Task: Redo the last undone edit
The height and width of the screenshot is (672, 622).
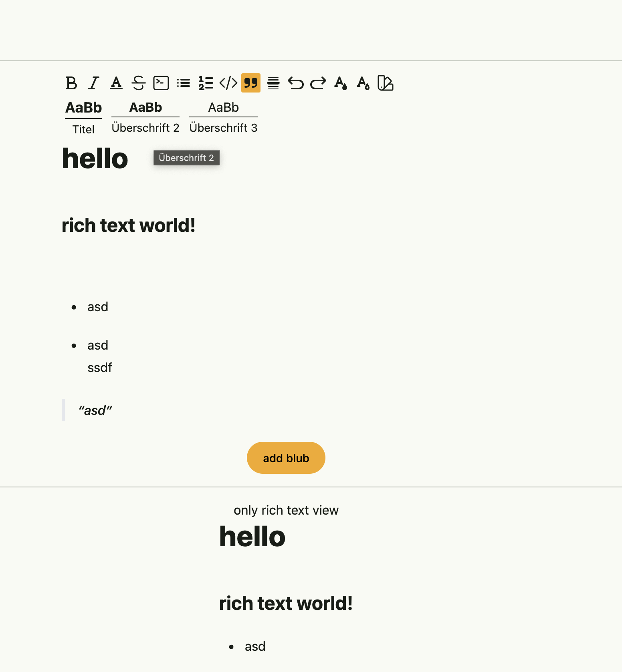Action: pos(318,83)
